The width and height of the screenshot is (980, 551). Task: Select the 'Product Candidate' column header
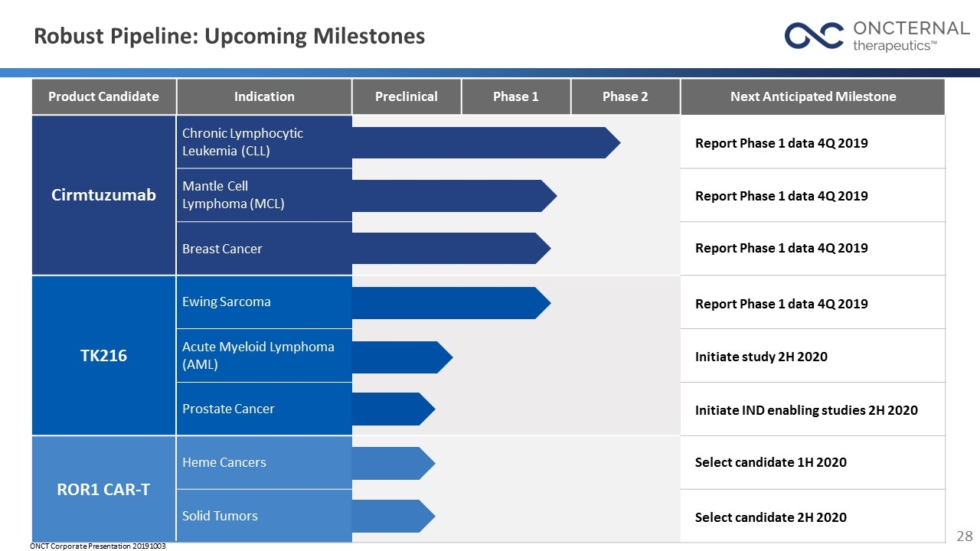104,96
